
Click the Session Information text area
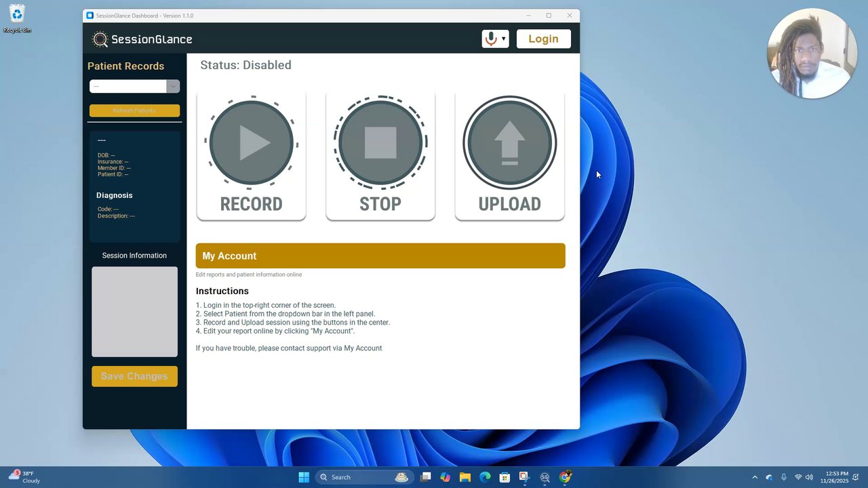134,312
